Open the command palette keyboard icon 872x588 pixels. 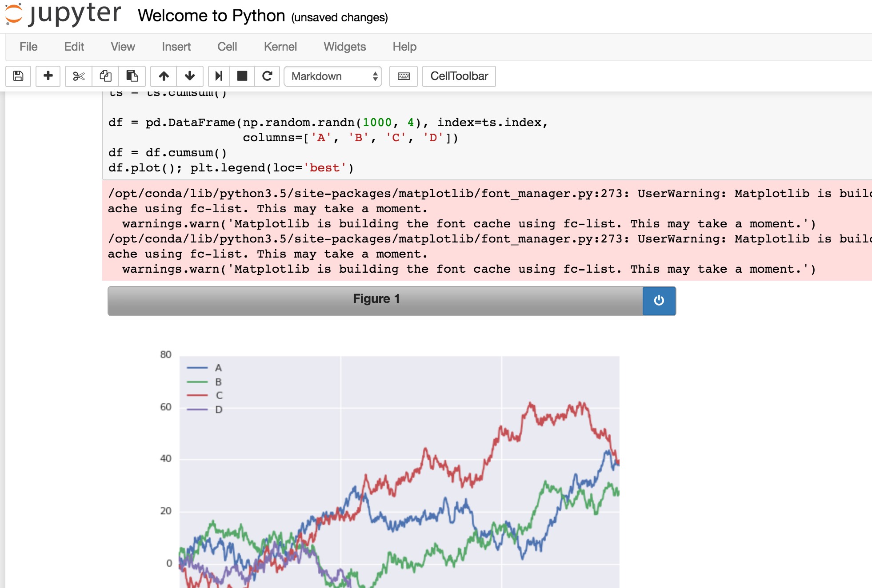coord(404,76)
